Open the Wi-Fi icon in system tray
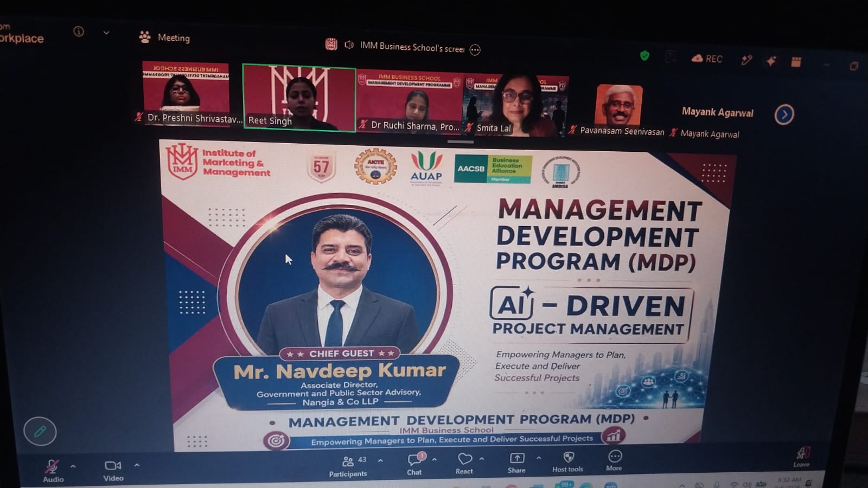Viewport: 868px width, 488px height. (733, 484)
